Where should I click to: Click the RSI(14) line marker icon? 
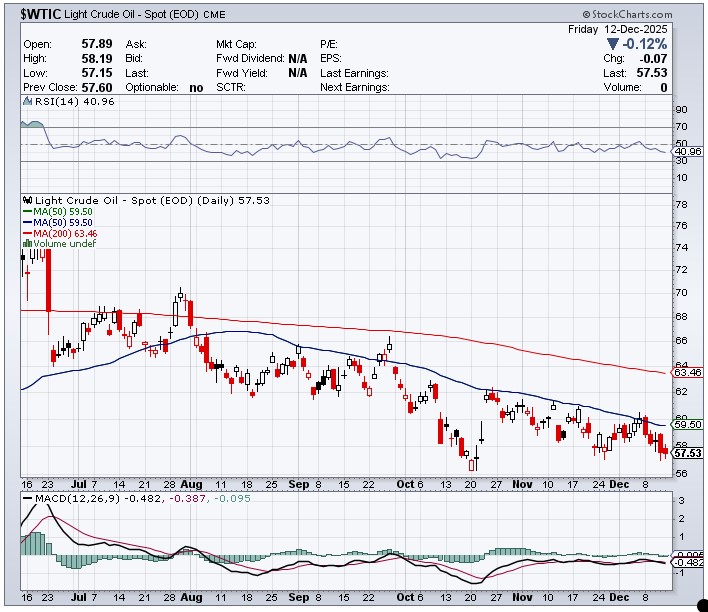27,103
